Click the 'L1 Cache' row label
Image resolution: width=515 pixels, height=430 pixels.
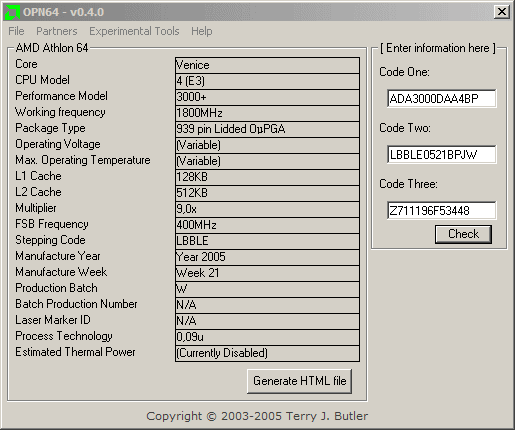pyautogui.click(x=38, y=176)
